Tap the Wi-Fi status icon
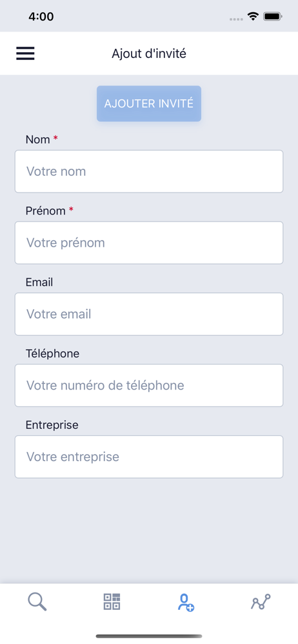 click(x=253, y=17)
